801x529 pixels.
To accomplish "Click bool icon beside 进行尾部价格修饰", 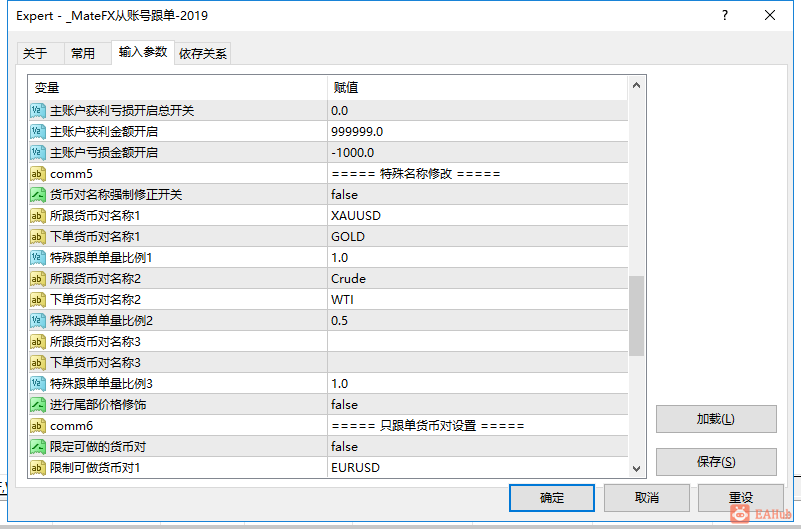I will click(x=38, y=404).
